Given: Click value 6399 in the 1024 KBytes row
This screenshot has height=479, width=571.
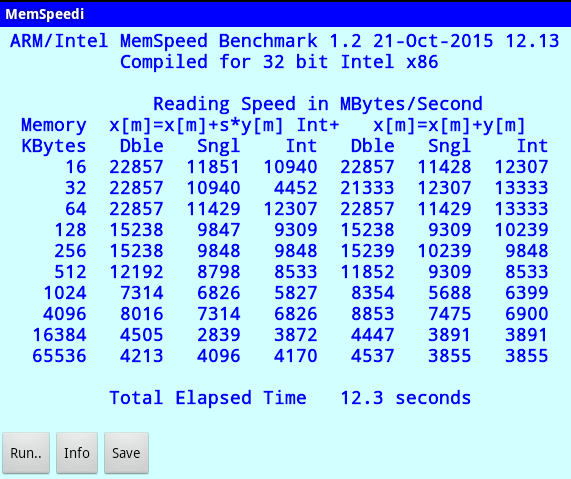Looking at the screenshot, I should tap(527, 293).
